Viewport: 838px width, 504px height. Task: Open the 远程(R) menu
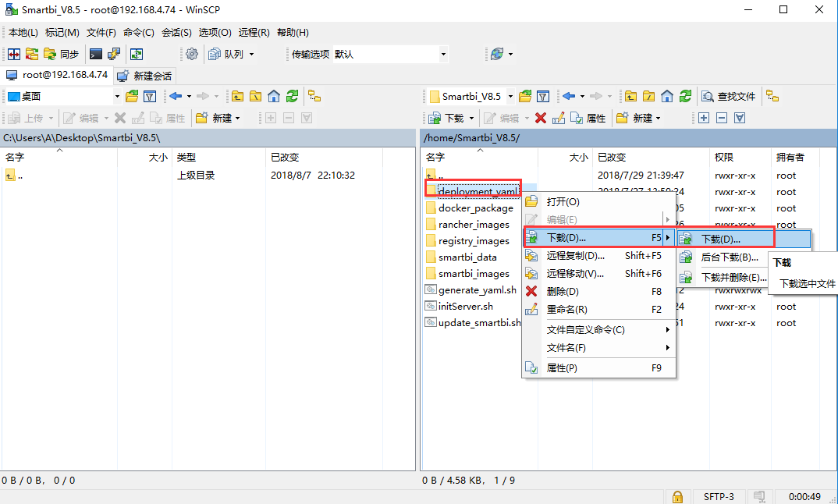pos(254,33)
